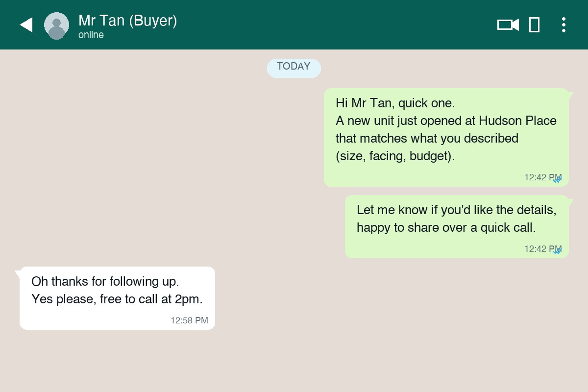Click the 12:58 PM timestamp

pos(189,320)
